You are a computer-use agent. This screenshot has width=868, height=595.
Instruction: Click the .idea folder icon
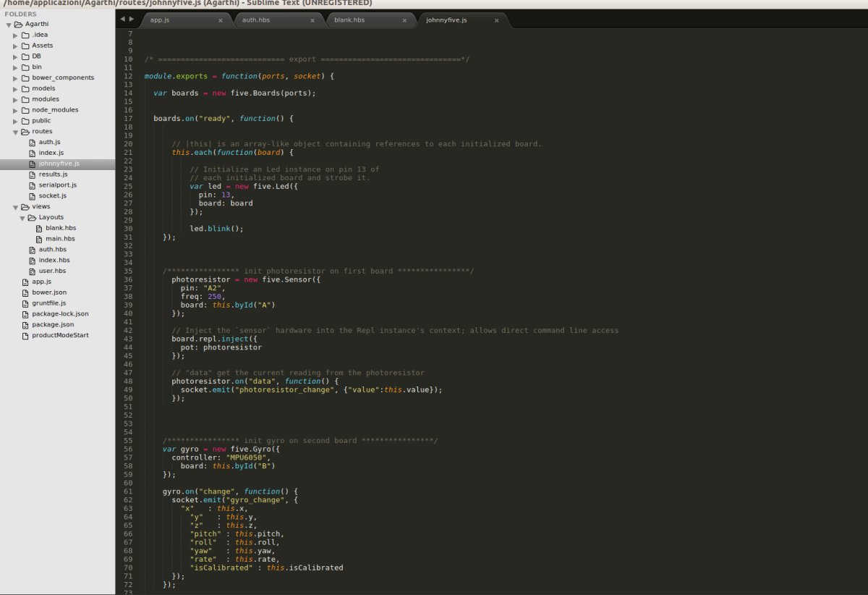pyautogui.click(x=25, y=35)
